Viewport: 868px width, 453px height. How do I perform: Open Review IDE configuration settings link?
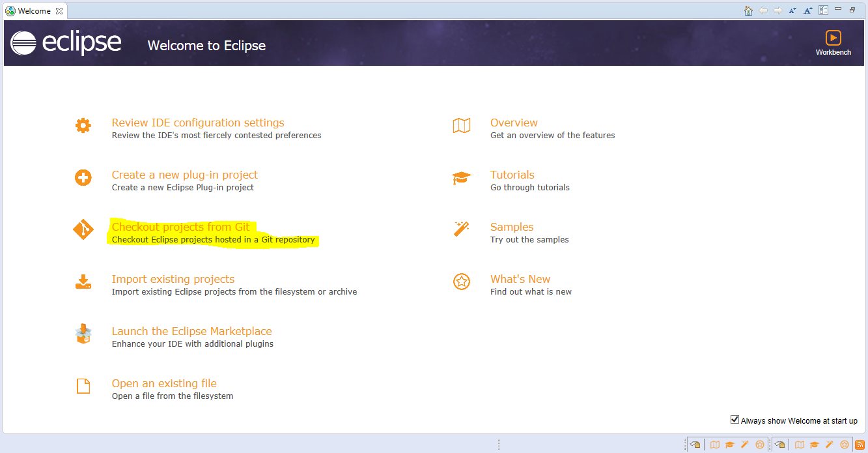(x=198, y=123)
